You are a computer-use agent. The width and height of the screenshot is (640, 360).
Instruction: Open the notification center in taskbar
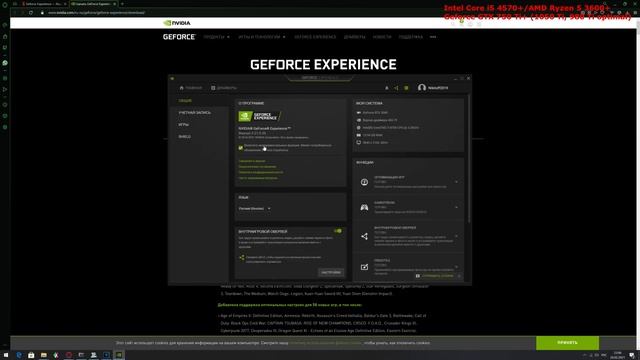coord(632,356)
